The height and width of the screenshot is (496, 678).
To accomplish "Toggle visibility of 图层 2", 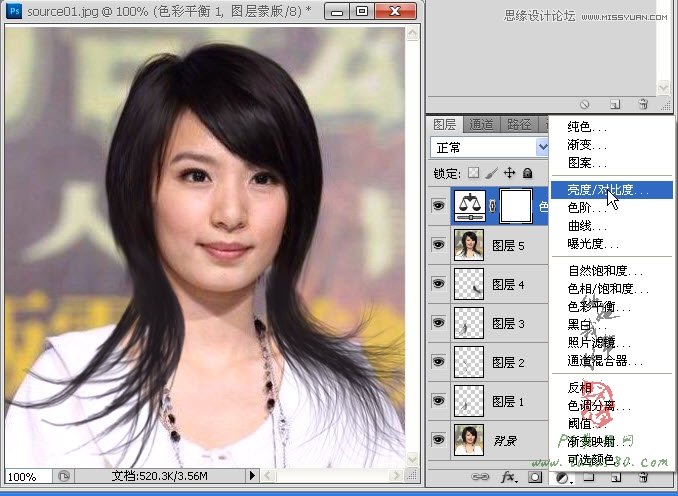I will coord(438,362).
